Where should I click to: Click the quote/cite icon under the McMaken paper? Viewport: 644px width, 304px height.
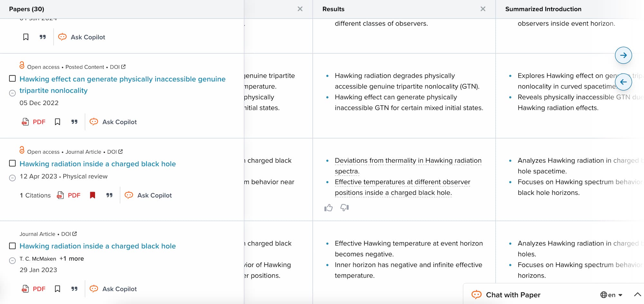pos(74,289)
